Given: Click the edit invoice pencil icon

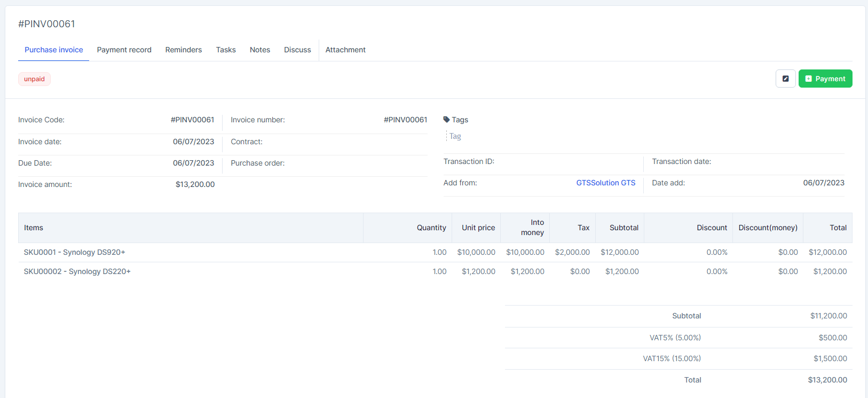Looking at the screenshot, I should point(785,79).
